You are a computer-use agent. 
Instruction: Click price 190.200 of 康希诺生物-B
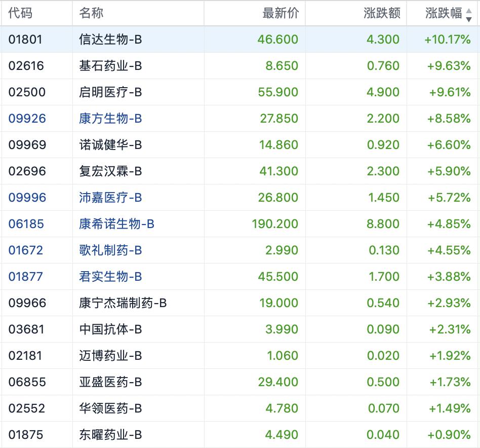(x=275, y=224)
